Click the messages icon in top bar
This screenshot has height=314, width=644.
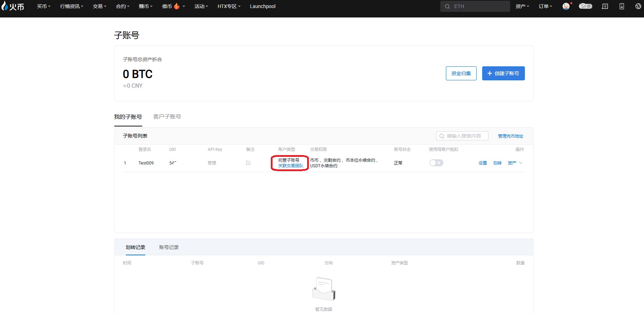(x=605, y=6)
